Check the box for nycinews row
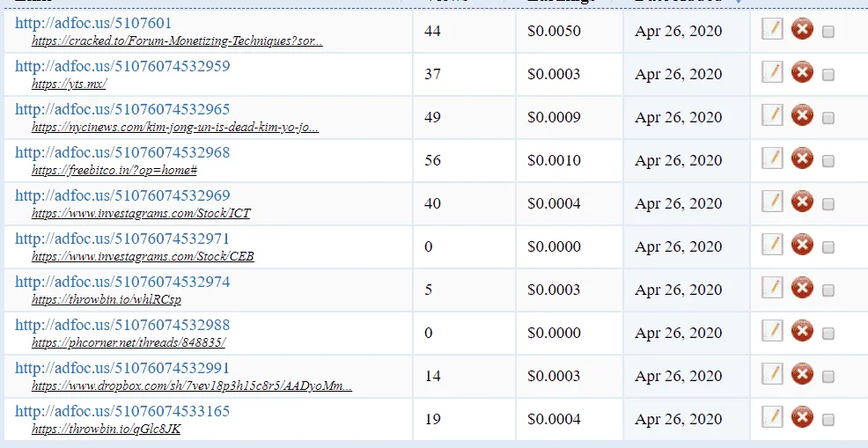Viewport: 868px width, 448px height. (x=828, y=119)
